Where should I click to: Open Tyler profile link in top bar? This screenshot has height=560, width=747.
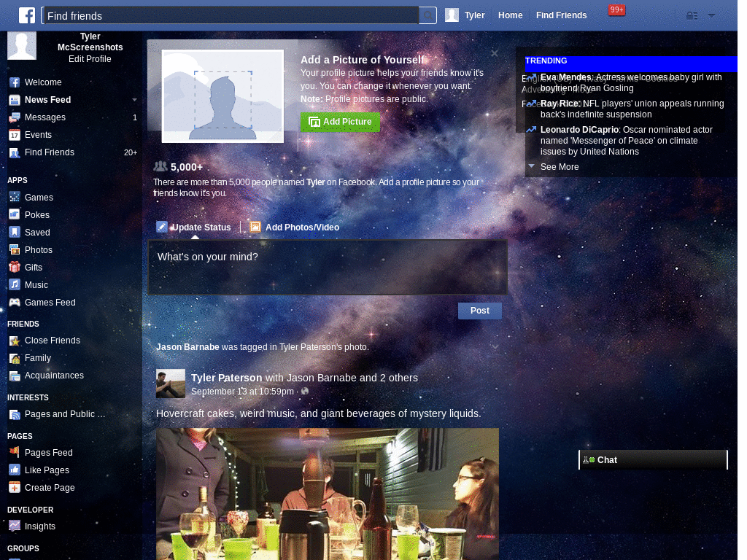pos(474,15)
